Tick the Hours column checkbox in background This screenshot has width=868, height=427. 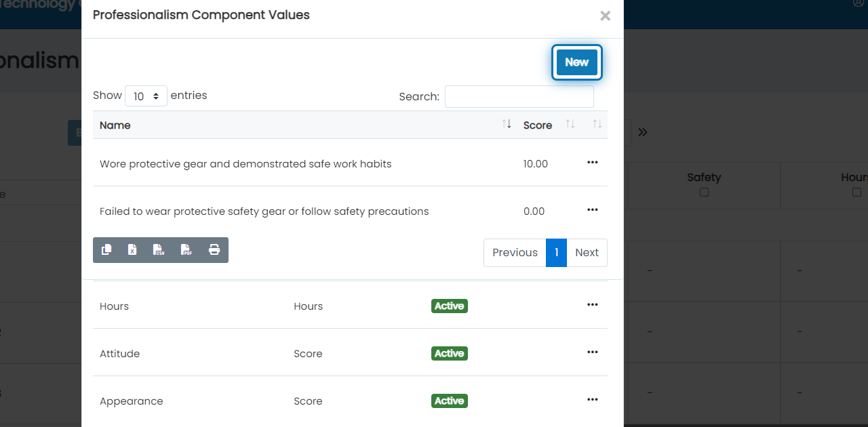(x=856, y=192)
